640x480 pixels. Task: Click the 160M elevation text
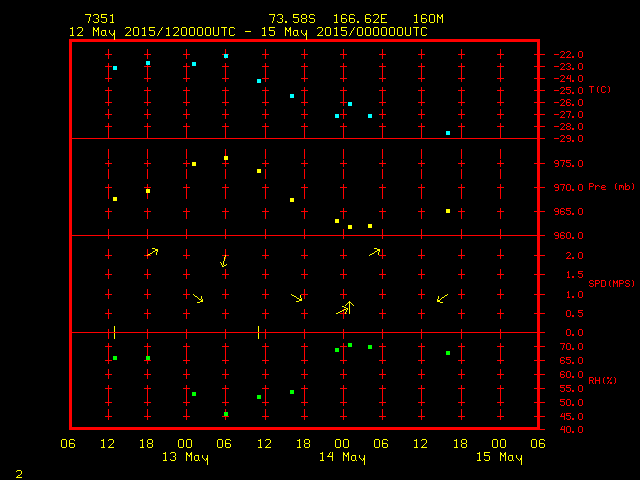(427, 19)
